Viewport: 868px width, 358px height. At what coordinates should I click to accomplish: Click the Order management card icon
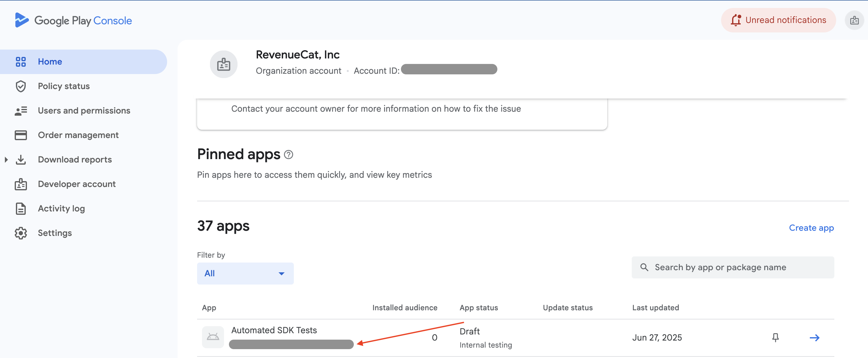(x=21, y=135)
